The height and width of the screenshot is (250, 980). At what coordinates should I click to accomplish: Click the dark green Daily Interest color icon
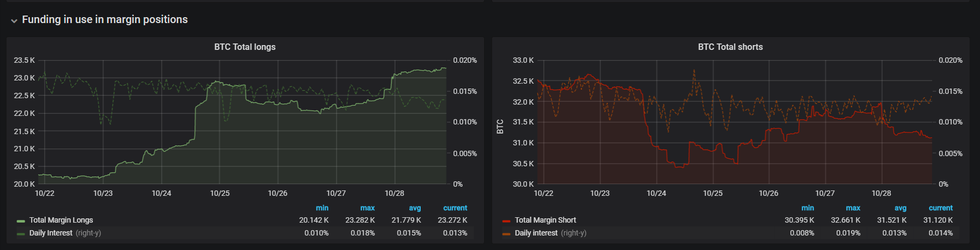[x=21, y=233]
